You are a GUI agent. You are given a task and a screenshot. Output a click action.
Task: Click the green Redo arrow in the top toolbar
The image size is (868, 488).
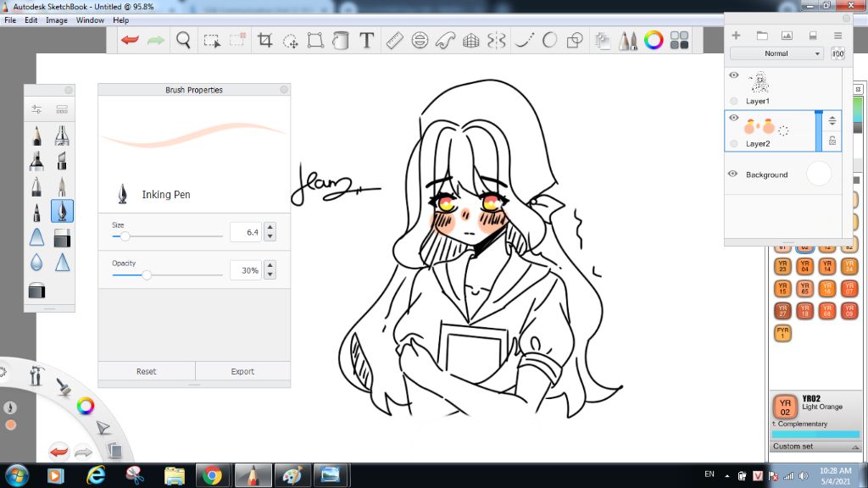pos(156,41)
